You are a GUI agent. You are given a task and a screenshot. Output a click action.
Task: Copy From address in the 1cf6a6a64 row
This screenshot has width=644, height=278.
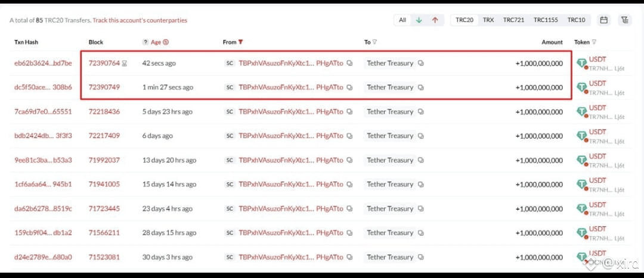pos(349,185)
